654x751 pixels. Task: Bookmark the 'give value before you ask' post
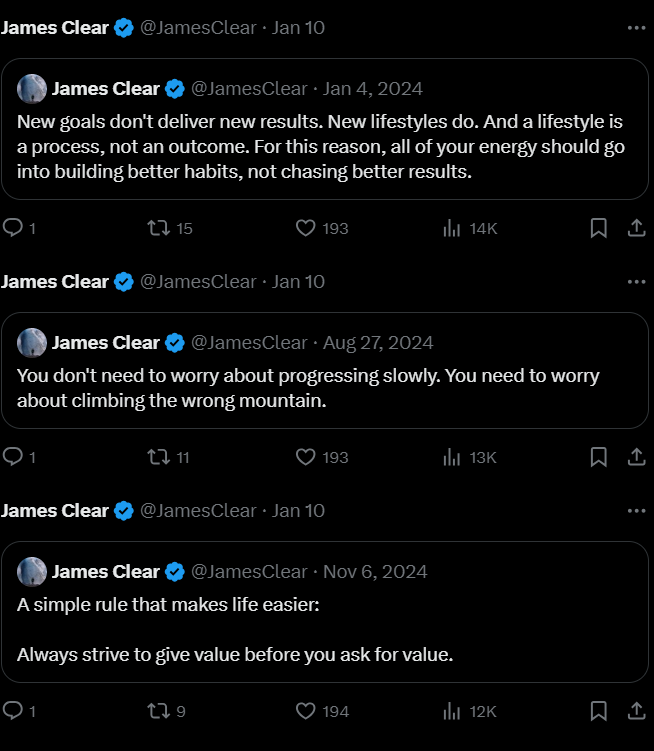pyautogui.click(x=598, y=711)
